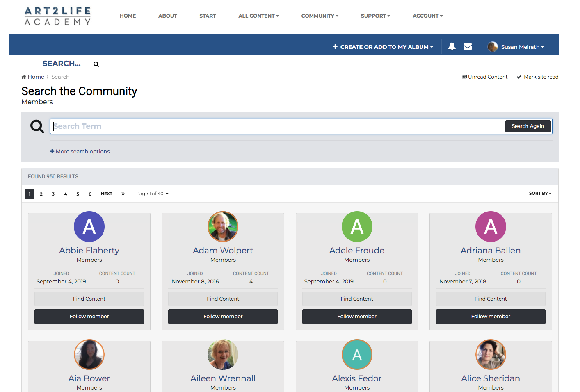The image size is (580, 392).
Task: Open Susan Melrath user menu
Action: pyautogui.click(x=523, y=47)
